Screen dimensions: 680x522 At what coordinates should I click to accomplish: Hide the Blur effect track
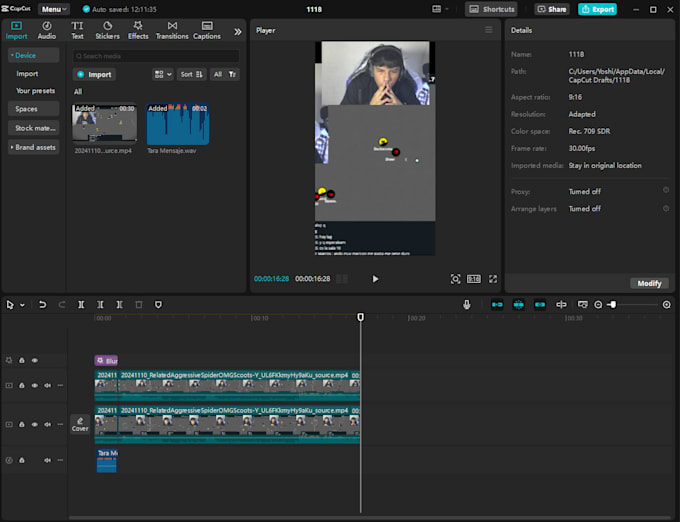[x=35, y=360]
